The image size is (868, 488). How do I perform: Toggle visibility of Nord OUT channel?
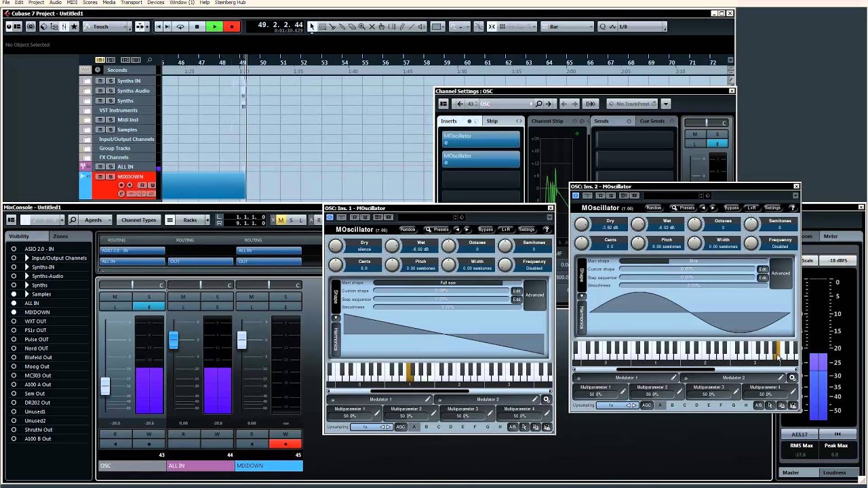(13, 348)
